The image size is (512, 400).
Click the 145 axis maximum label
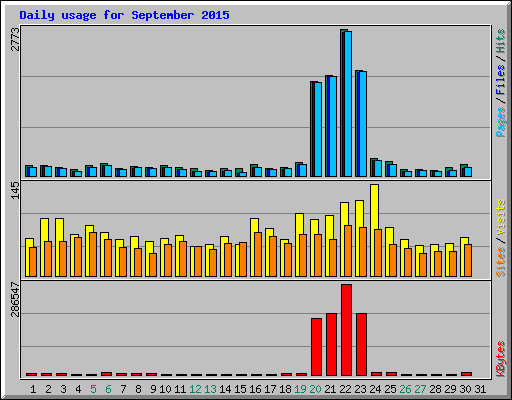pyautogui.click(x=15, y=191)
